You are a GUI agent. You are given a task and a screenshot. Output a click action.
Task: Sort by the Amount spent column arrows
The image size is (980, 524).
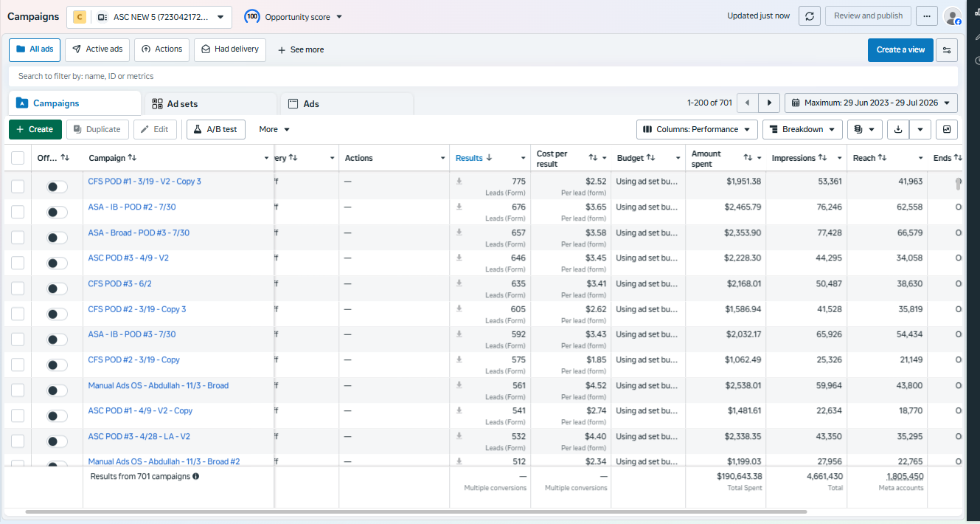click(x=748, y=158)
